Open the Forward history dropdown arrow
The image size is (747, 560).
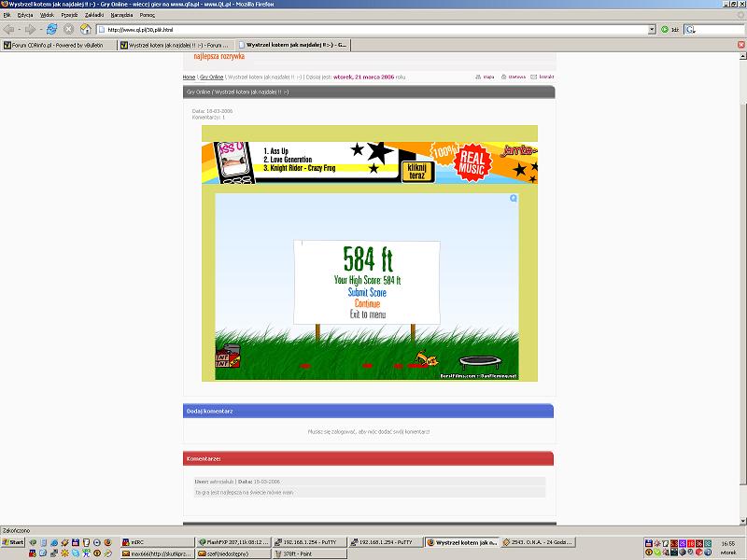pyautogui.click(x=40, y=30)
